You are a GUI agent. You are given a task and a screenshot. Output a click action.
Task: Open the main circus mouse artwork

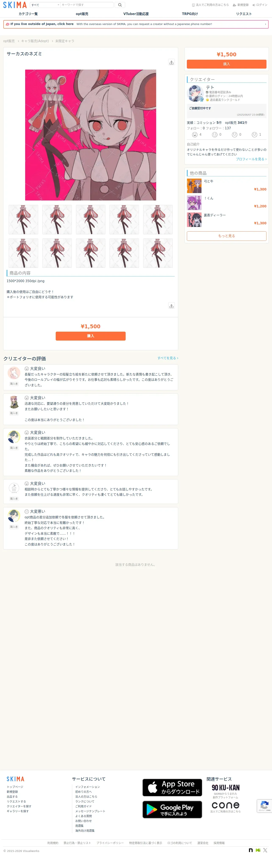pos(91,135)
